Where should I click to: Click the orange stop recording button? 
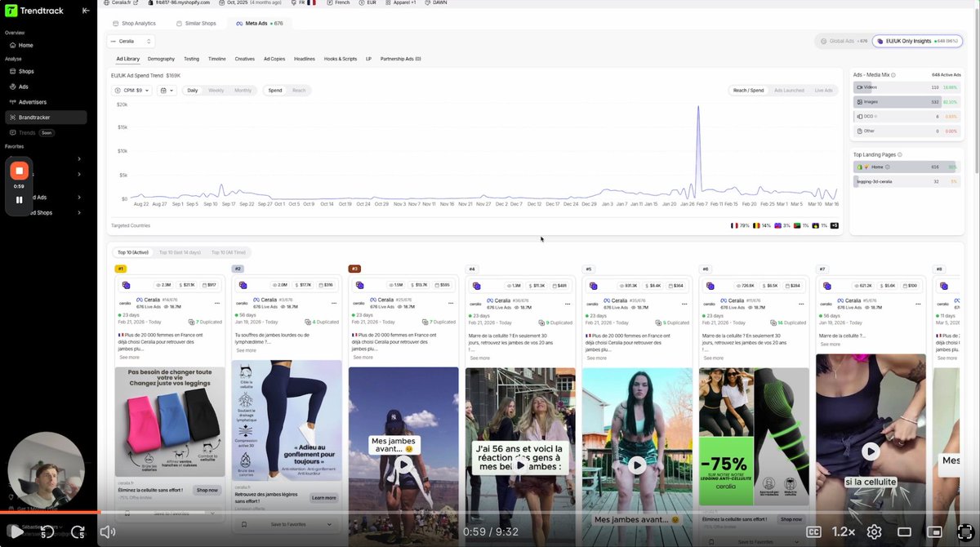(19, 171)
